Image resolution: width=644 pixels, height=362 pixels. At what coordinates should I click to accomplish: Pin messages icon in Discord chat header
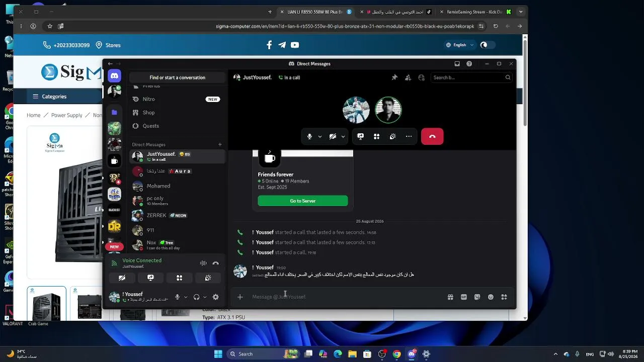coord(394,77)
